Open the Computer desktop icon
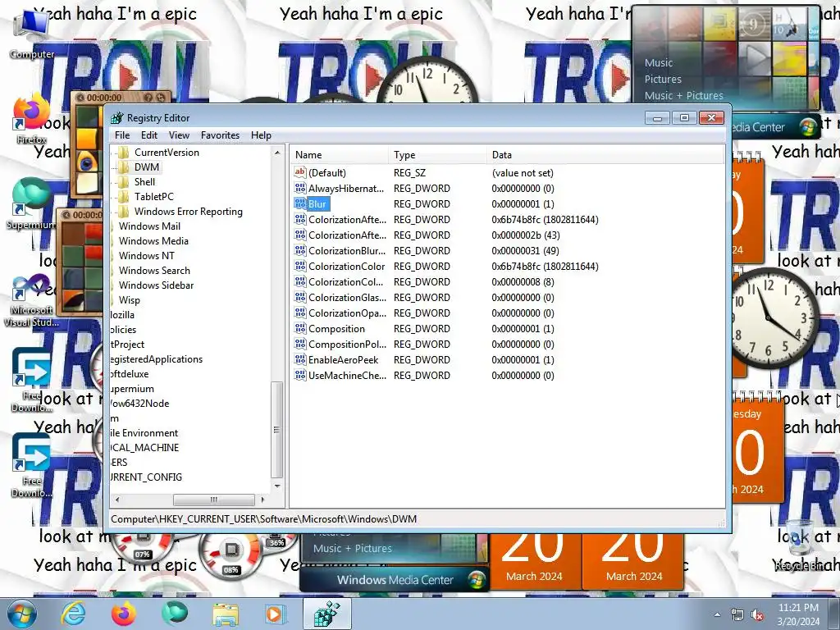Screen dimensions: 840x630 point(32,33)
